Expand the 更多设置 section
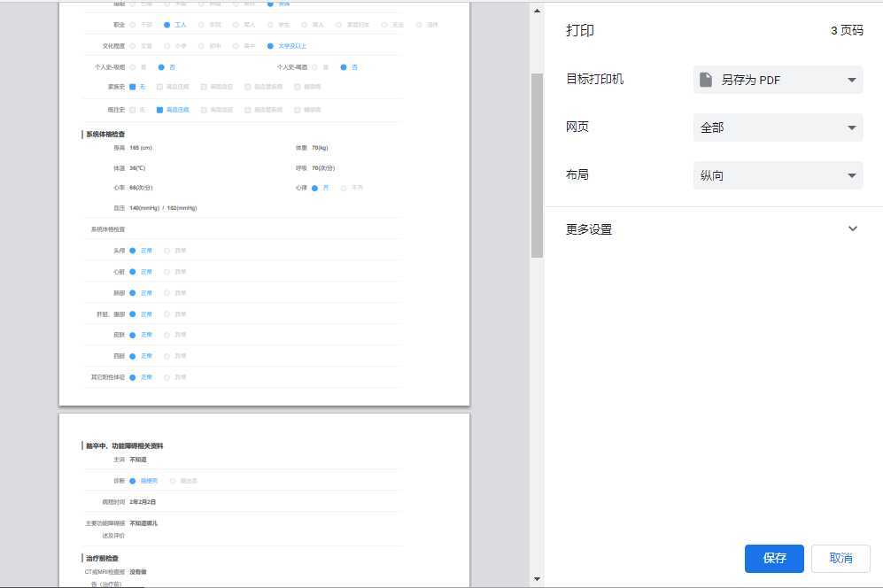The height and width of the screenshot is (588, 883). click(713, 229)
